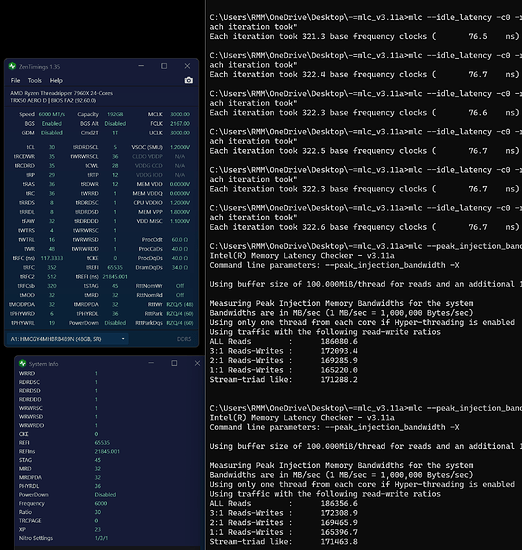522x550 pixels.
Task: Click the RttWr value RZQ/5 (48)
Action: [x=180, y=304]
